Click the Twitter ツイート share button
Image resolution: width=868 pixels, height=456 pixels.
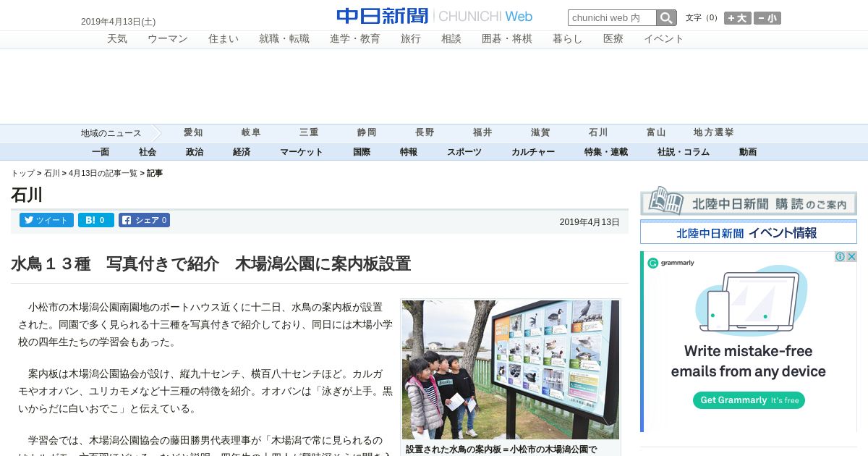tap(46, 220)
